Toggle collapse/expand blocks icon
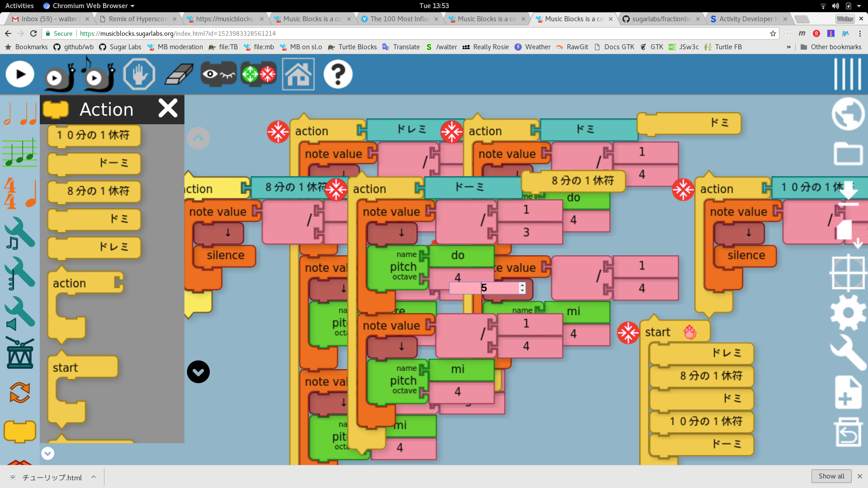The image size is (868, 488). click(259, 75)
